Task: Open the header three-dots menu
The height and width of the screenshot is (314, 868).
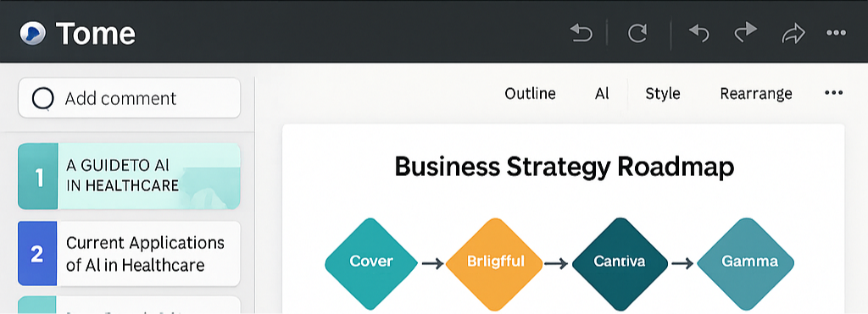Action: tap(836, 33)
